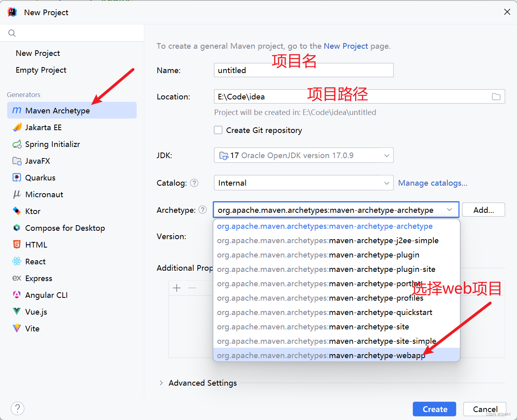Click the minus icon to remove property
Screen dimensions: 517x420
[x=192, y=288]
